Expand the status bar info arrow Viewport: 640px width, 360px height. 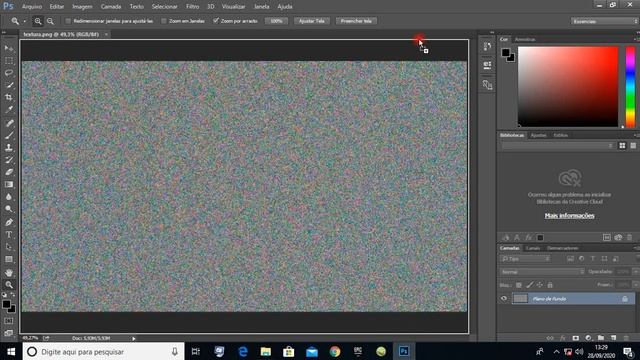(x=133, y=338)
